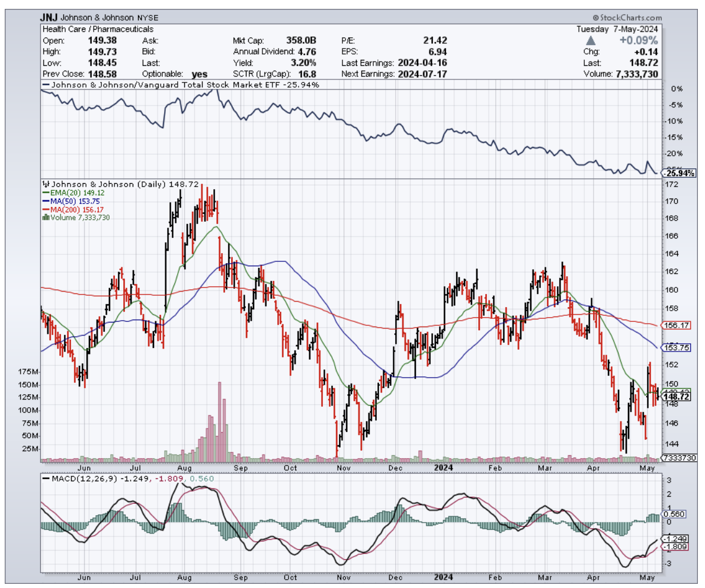This screenshot has height=588, width=705.
Task: Click the 148.72 current price axis tag
Action: 675,397
